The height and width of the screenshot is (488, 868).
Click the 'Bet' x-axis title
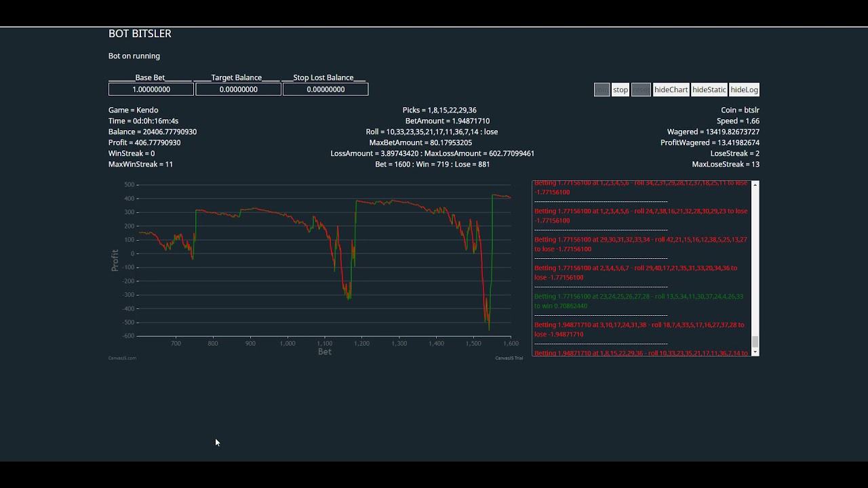325,351
